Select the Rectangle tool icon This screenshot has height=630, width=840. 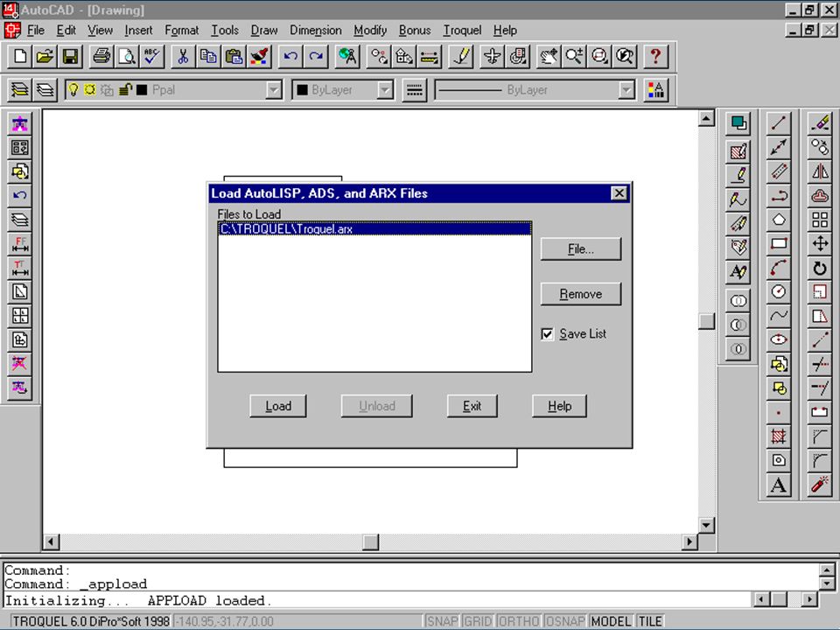tap(779, 244)
